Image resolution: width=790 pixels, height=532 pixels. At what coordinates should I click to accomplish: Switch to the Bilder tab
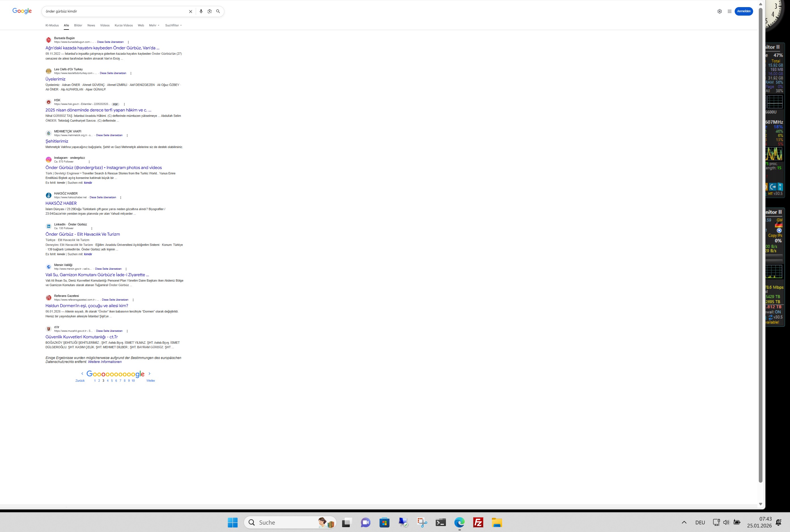pyautogui.click(x=78, y=26)
